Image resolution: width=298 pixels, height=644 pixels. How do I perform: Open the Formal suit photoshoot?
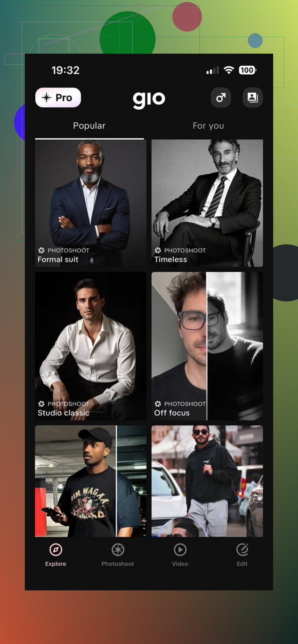click(x=91, y=203)
